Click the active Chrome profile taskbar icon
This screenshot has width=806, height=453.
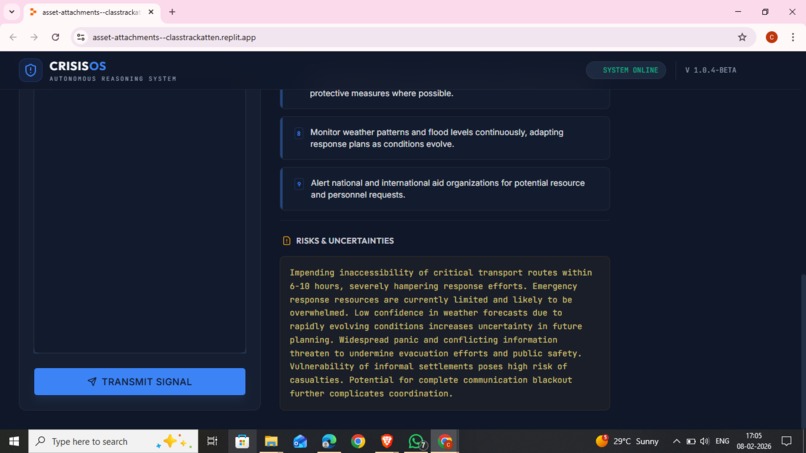[445, 441]
